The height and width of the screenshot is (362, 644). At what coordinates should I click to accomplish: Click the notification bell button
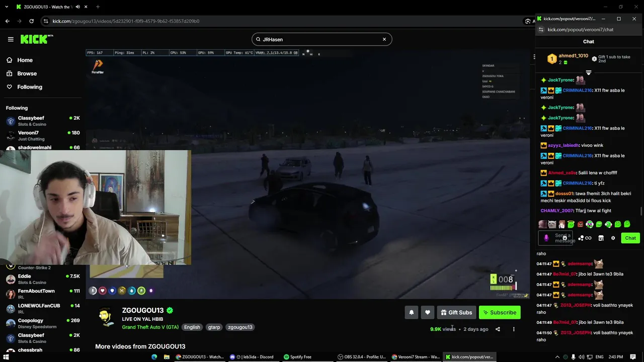(x=411, y=313)
